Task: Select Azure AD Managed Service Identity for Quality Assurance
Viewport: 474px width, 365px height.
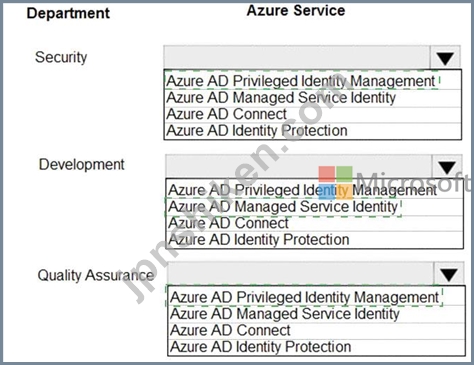Action: 316,314
